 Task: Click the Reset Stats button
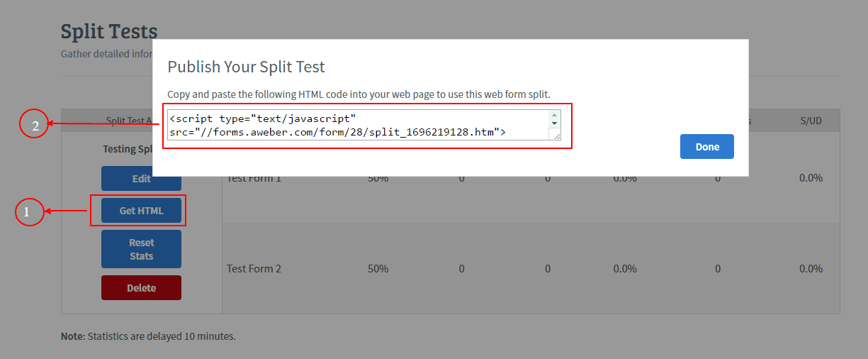point(141,249)
